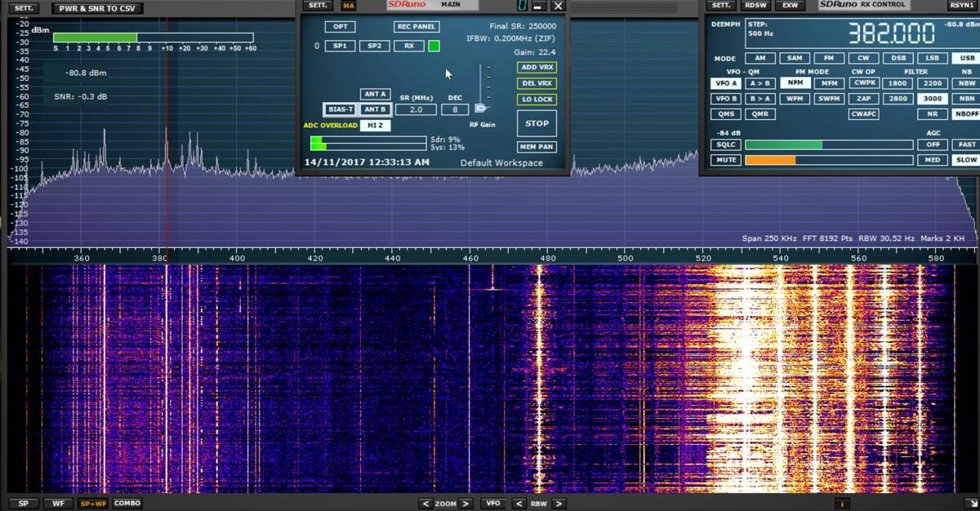Select the HI Z antenna input

click(x=375, y=125)
